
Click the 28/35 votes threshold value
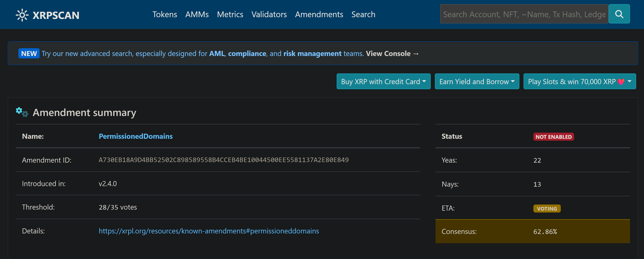click(x=118, y=207)
